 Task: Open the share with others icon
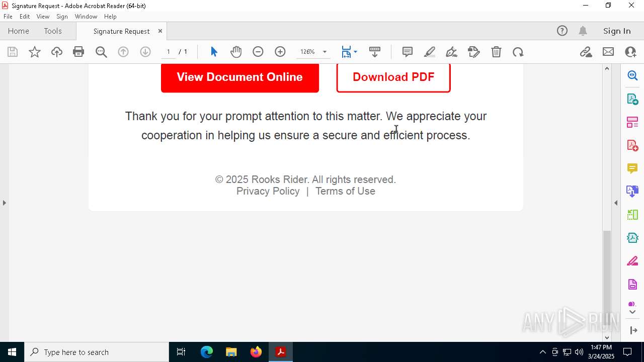(630, 52)
